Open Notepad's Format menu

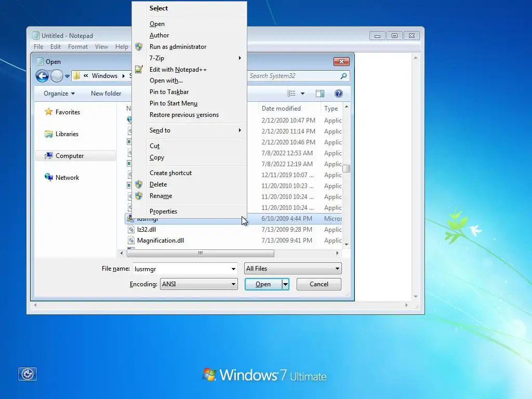[x=78, y=46]
